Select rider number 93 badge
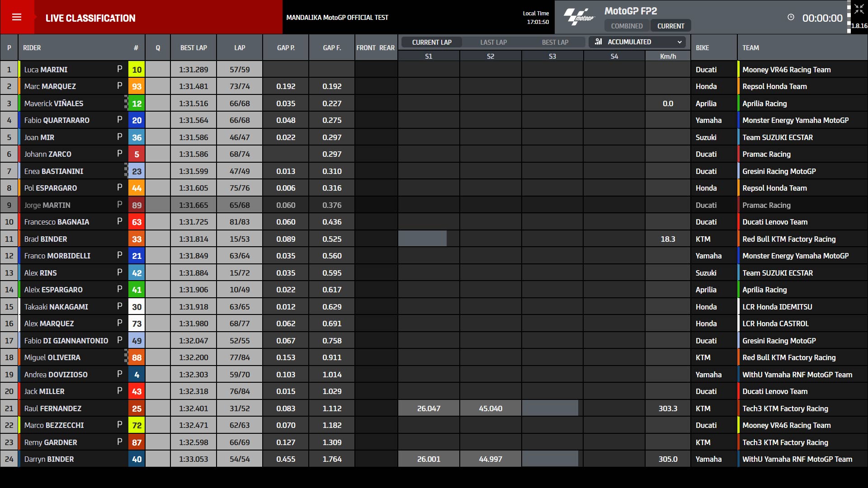Viewport: 868px width, 488px height. (137, 86)
